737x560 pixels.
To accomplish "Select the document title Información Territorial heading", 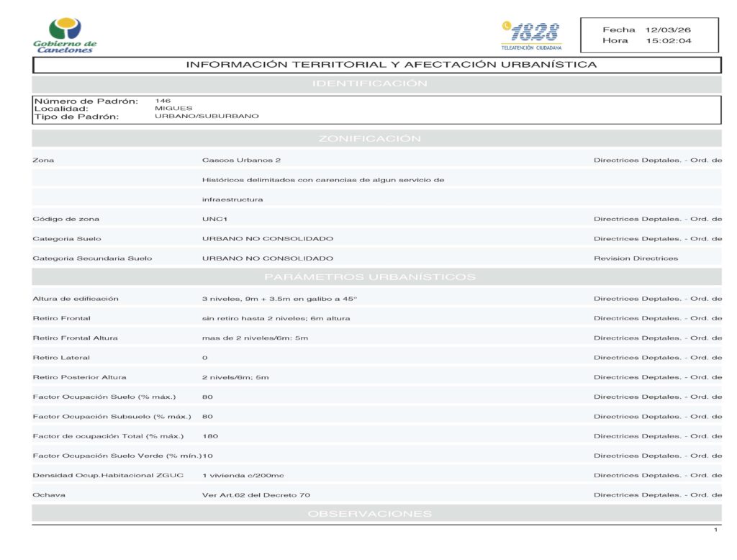I will point(392,65).
